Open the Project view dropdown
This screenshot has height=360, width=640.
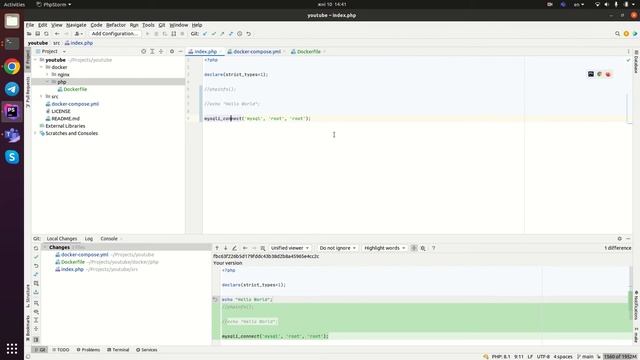pyautogui.click(x=51, y=51)
